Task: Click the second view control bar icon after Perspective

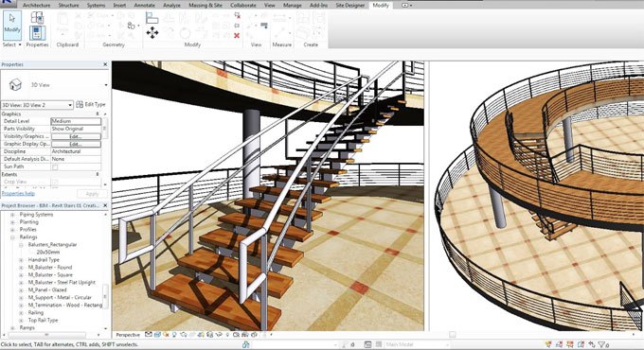Action: click(x=157, y=335)
